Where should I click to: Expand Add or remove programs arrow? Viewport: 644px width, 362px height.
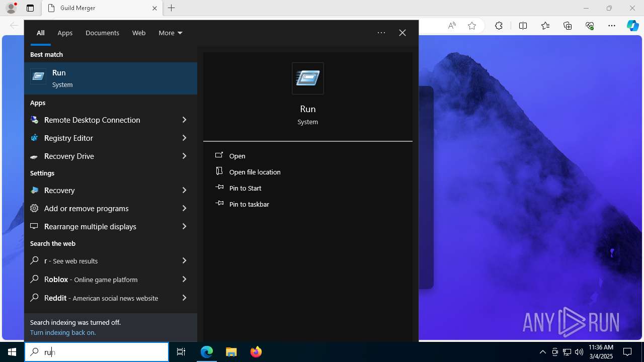tap(184, 208)
